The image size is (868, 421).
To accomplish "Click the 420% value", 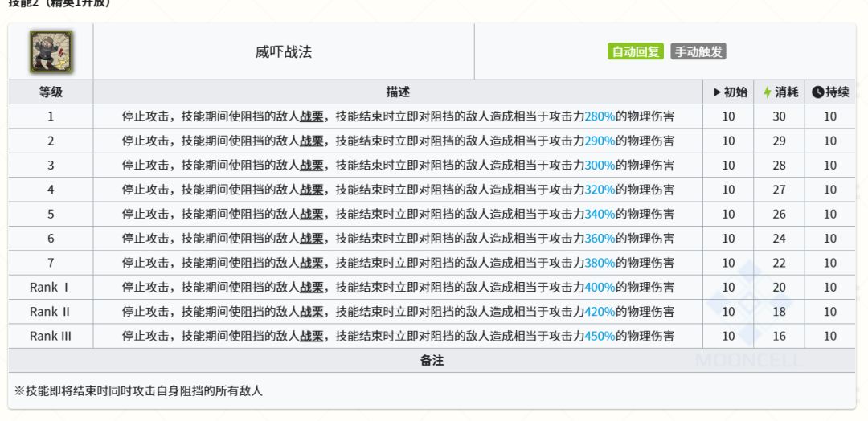I will point(600,312).
